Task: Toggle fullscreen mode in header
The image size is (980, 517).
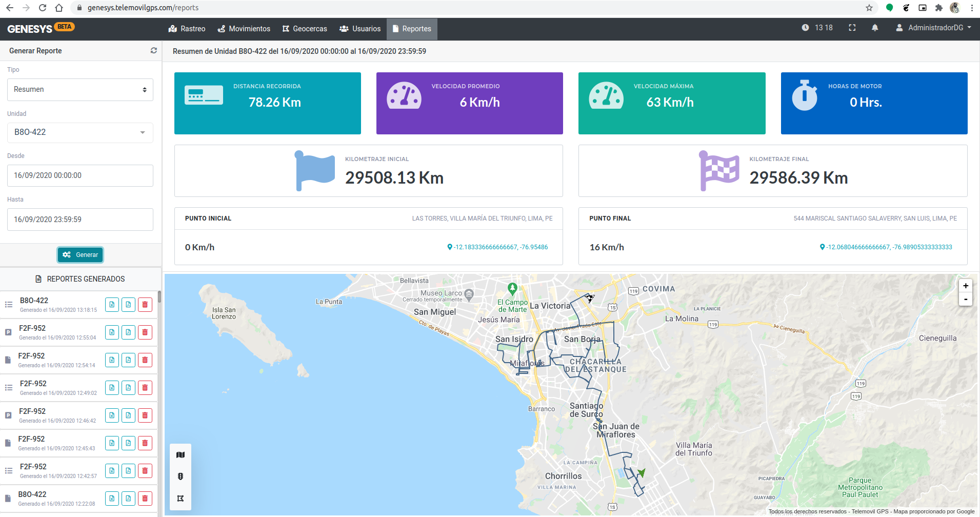Action: [x=852, y=28]
